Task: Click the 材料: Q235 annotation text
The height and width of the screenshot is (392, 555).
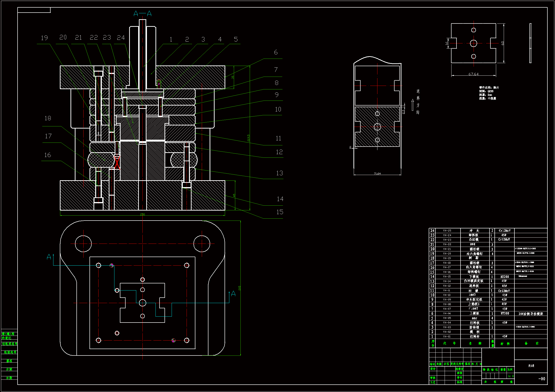Action: coord(486,91)
